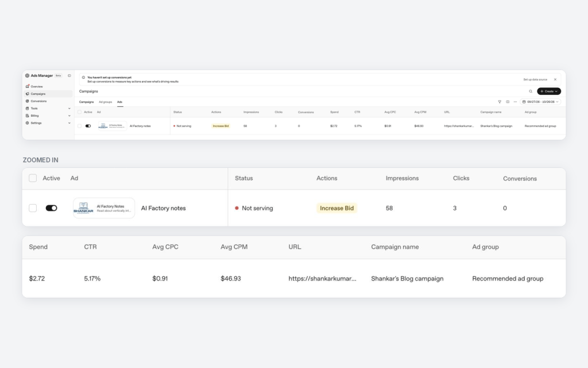Click the large Shankar ad thumbnail in zoomed-in panel
The height and width of the screenshot is (368, 588).
(x=104, y=208)
